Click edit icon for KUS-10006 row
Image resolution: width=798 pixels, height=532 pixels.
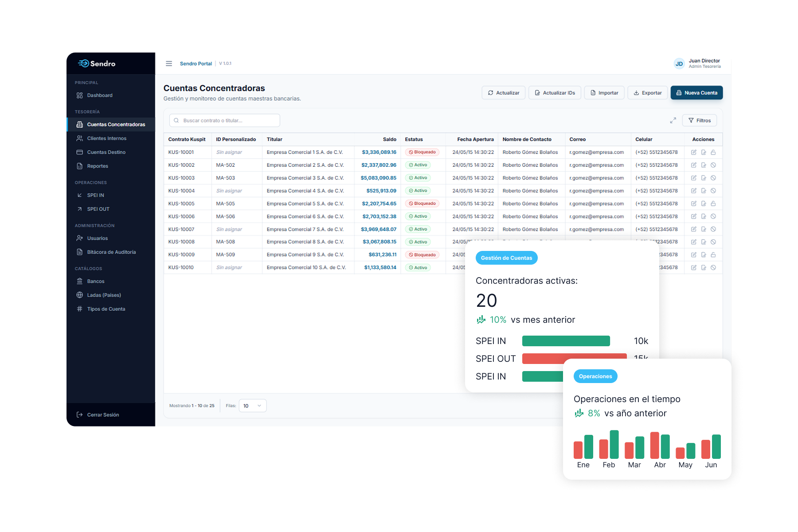point(694,216)
